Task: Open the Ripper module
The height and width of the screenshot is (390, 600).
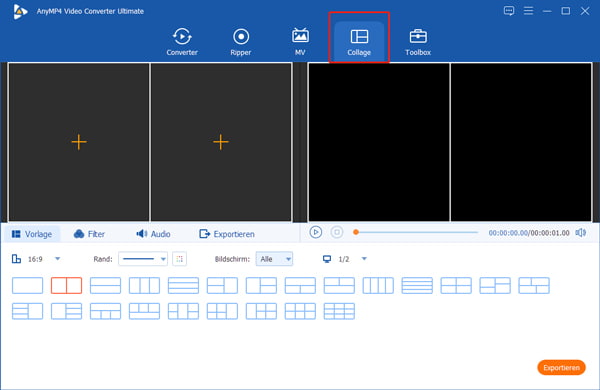Action: pos(241,41)
